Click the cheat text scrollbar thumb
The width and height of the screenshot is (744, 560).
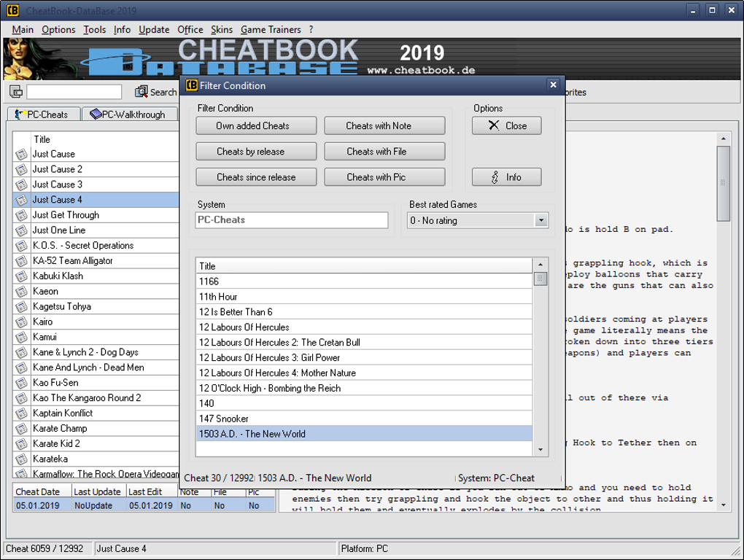723,183
